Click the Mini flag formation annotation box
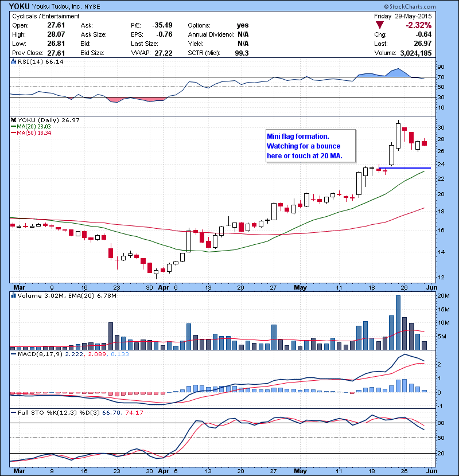459x476 pixels. point(310,146)
